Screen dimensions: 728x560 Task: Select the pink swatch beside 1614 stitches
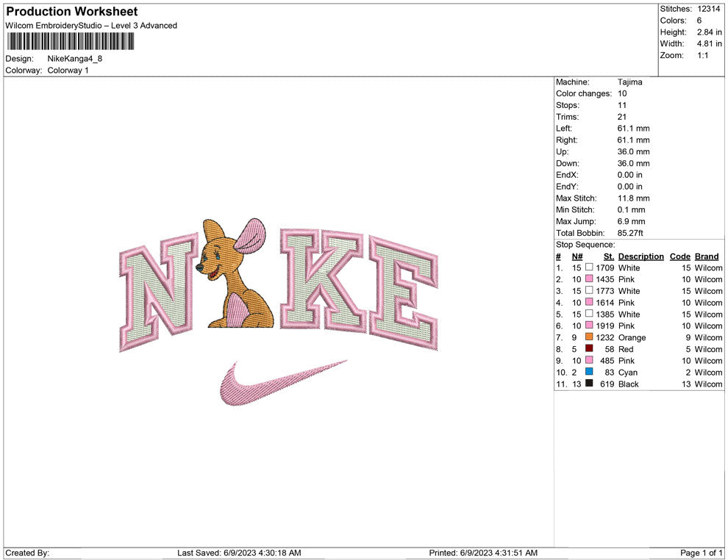589,302
